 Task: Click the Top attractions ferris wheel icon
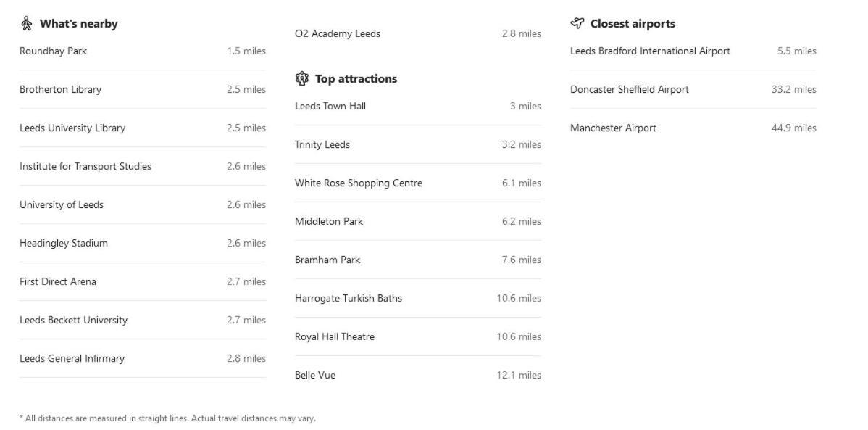coord(301,79)
